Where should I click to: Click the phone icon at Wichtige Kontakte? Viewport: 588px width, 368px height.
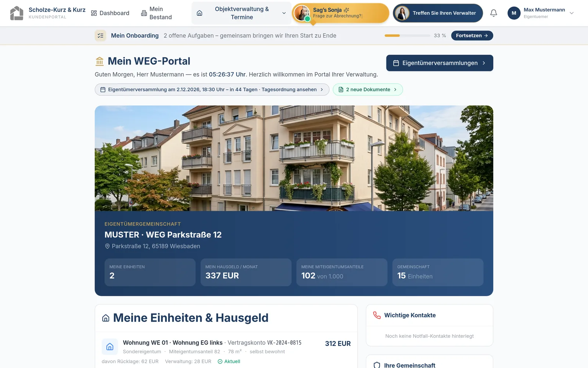pyautogui.click(x=377, y=315)
